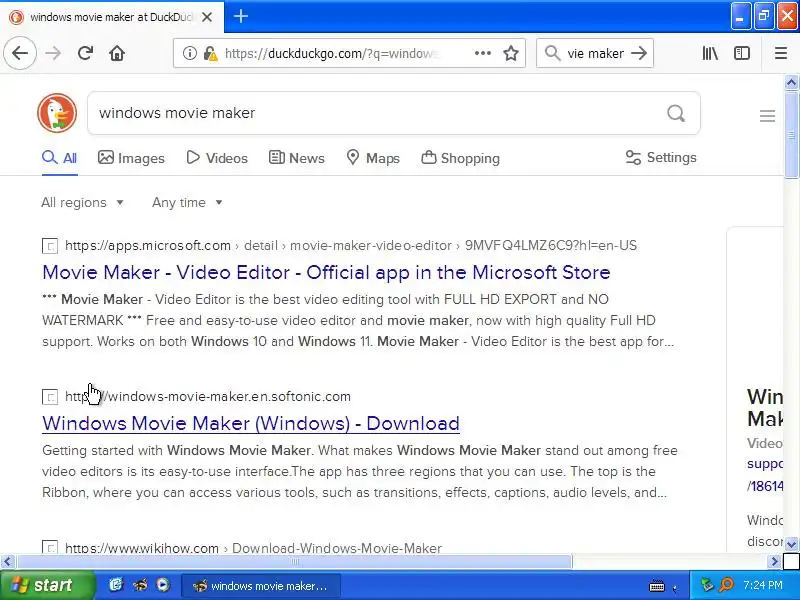Screen dimensions: 800x600
Task: Click the browser search bar magnifier icon
Action: tap(552, 53)
